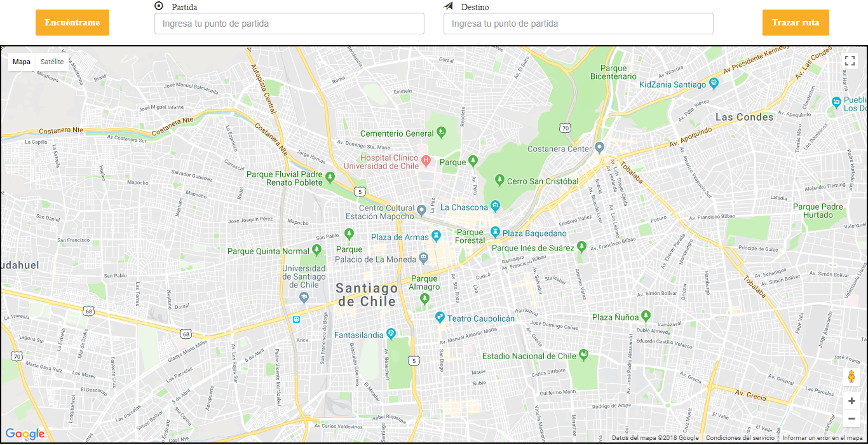Select the Street View pegman icon
This screenshot has height=445, width=868.
[x=851, y=377]
